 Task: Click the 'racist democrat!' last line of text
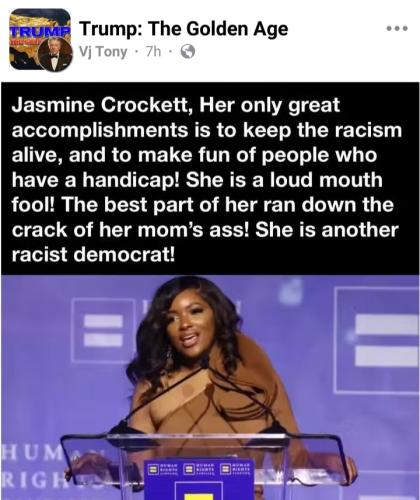[x=93, y=255]
